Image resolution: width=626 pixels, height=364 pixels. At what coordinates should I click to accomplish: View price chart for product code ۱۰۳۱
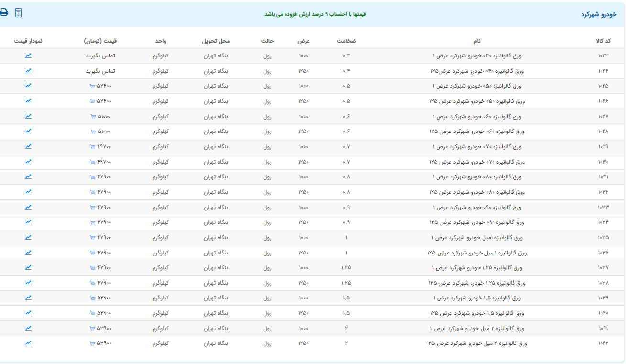coord(28,176)
